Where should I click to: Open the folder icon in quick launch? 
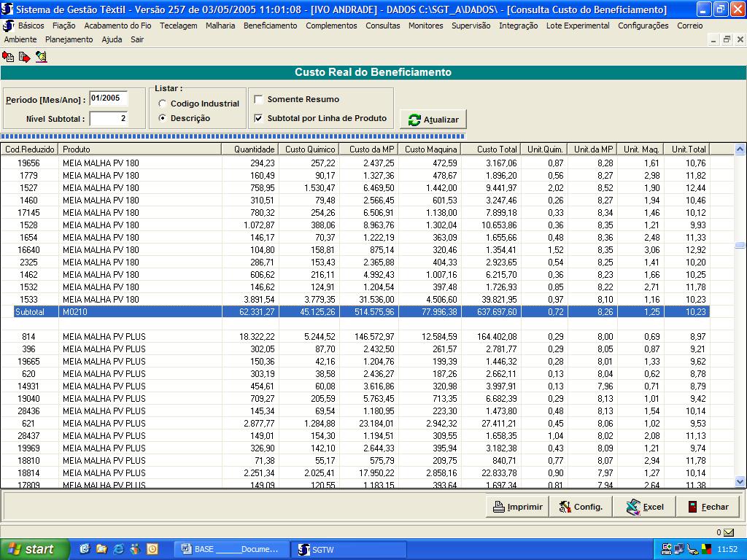pos(101,549)
